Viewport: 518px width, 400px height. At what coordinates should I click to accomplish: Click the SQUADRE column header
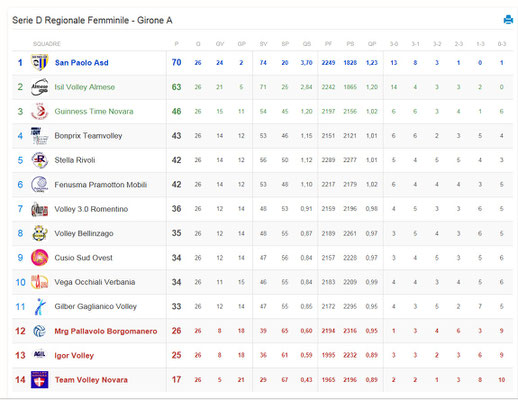point(47,44)
